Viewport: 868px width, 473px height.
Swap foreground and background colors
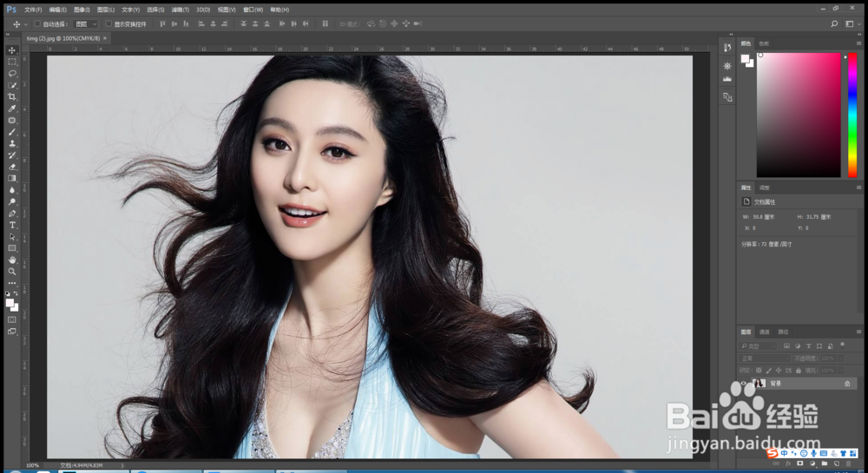pyautogui.click(x=16, y=293)
